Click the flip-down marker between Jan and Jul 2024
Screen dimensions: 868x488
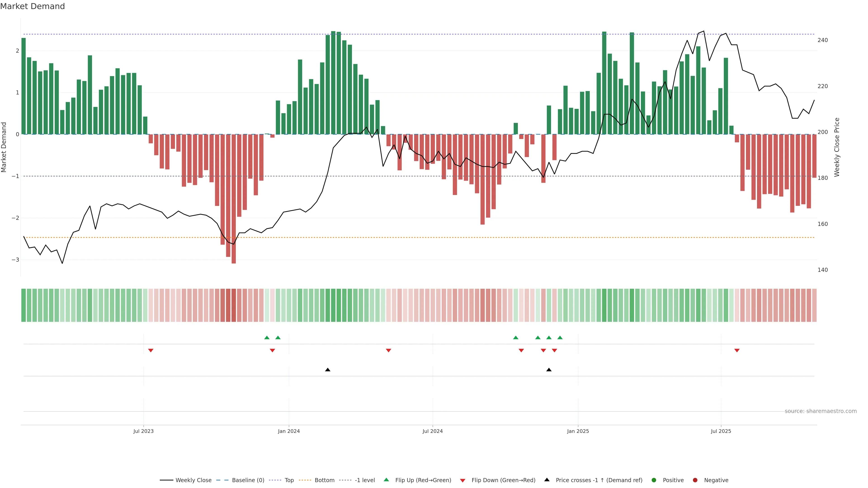[x=388, y=351]
